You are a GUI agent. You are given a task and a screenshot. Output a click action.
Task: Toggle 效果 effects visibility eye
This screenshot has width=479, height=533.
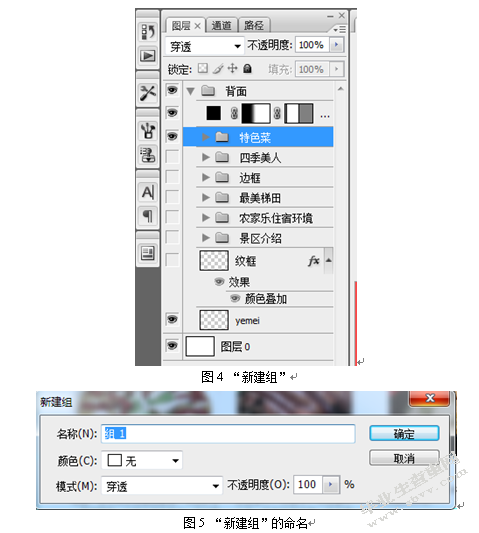[x=219, y=281]
